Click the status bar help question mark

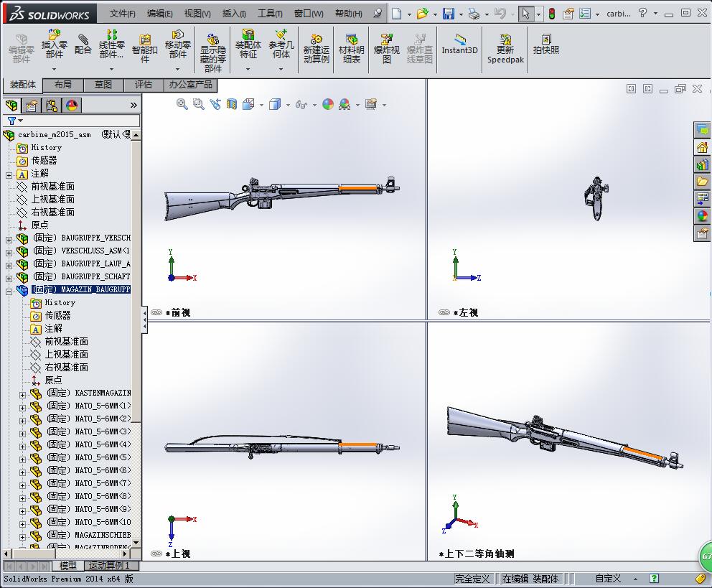coord(654,579)
